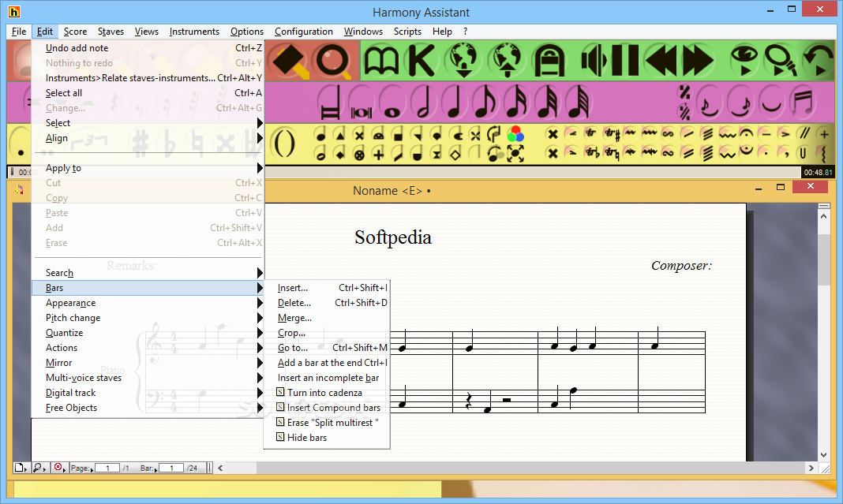This screenshot has height=504, width=843.
Task: Select the magnifying glass zoom tool
Action: (x=333, y=61)
